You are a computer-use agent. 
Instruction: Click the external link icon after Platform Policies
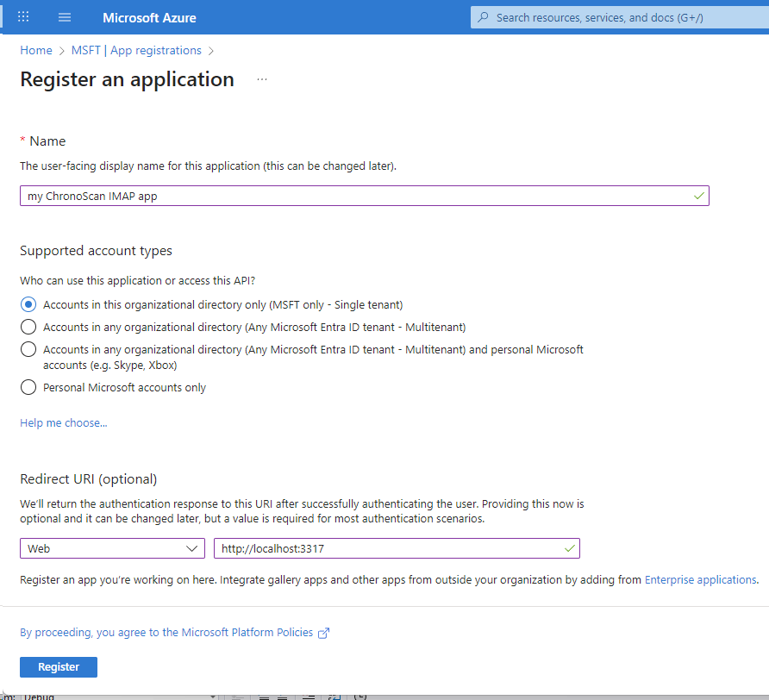pyautogui.click(x=324, y=633)
